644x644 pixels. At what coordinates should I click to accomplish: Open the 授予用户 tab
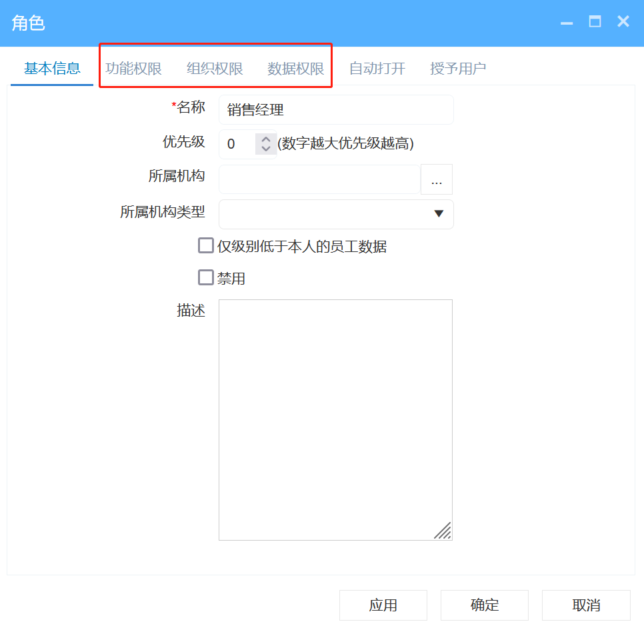457,67
